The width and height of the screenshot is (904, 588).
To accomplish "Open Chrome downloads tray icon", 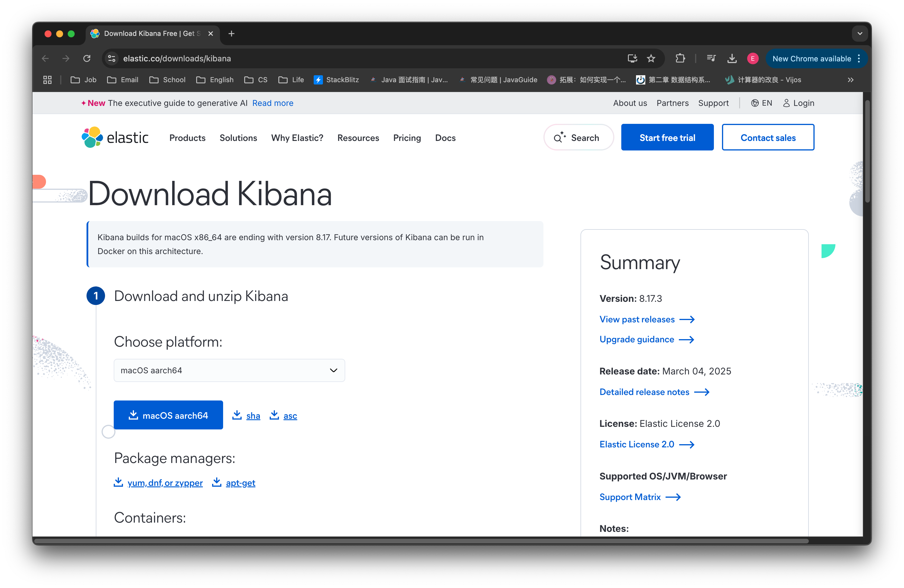I will 732,58.
